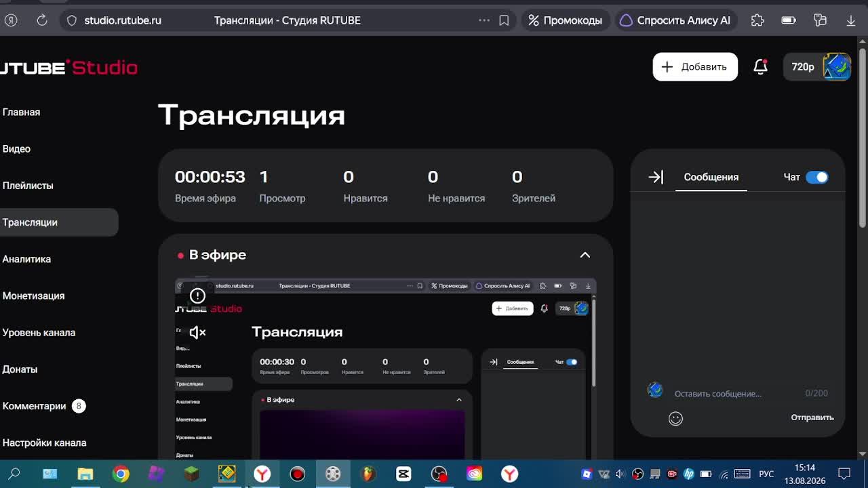Image resolution: width=868 pixels, height=488 pixels.
Task: Open Уровень канала in sidebar
Action: point(39,332)
